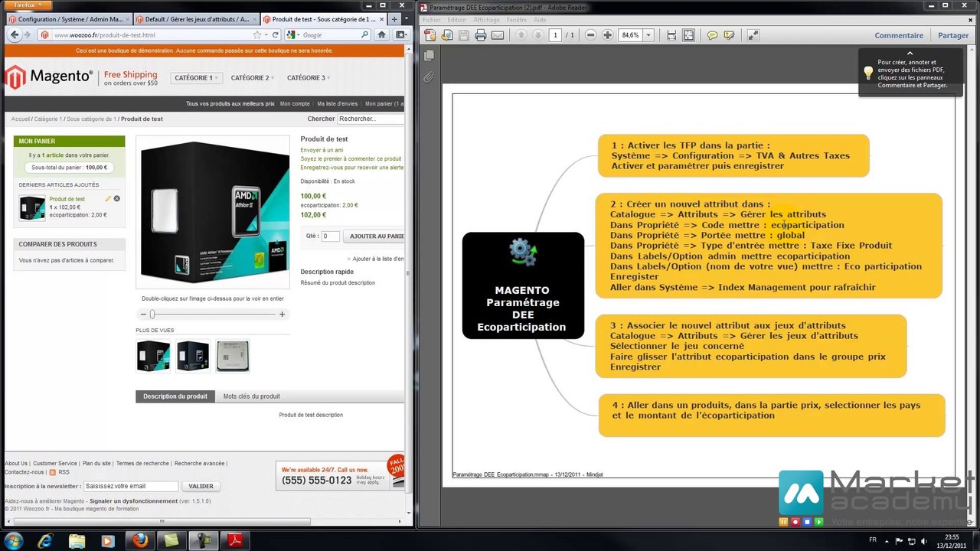Click Envoyer à un ami link
Image resolution: width=980 pixels, height=551 pixels.
pyautogui.click(x=322, y=150)
